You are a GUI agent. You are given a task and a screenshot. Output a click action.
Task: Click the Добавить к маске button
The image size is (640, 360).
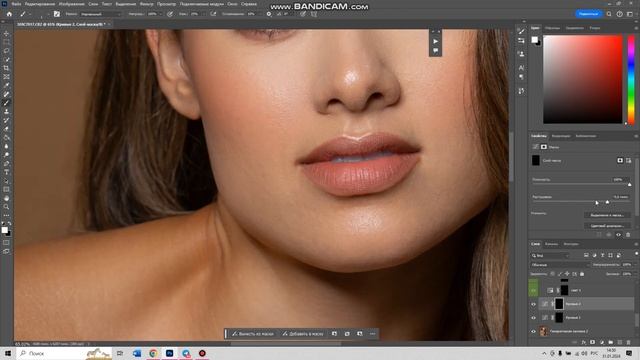click(303, 334)
